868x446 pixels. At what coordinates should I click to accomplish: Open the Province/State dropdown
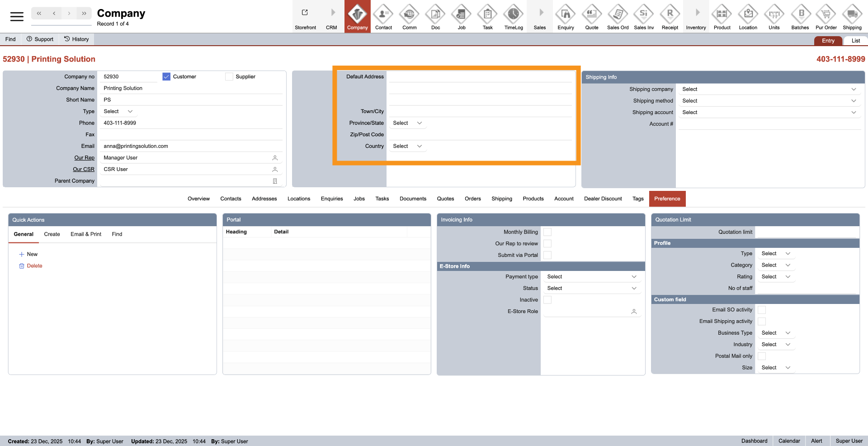pos(407,123)
